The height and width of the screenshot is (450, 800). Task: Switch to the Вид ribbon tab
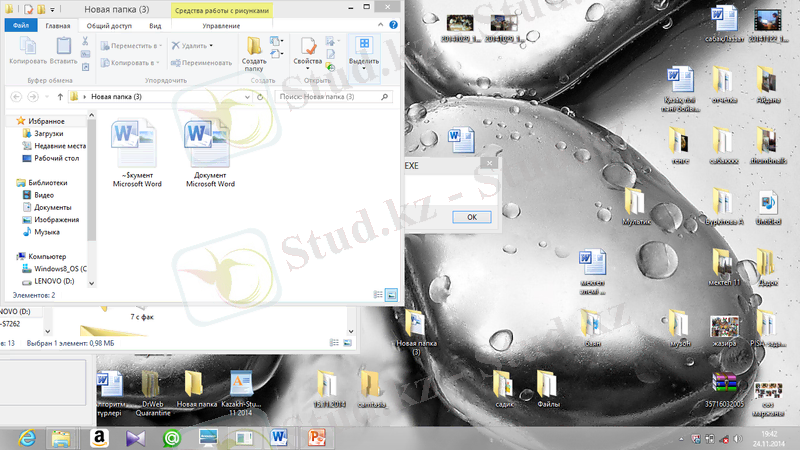156,24
